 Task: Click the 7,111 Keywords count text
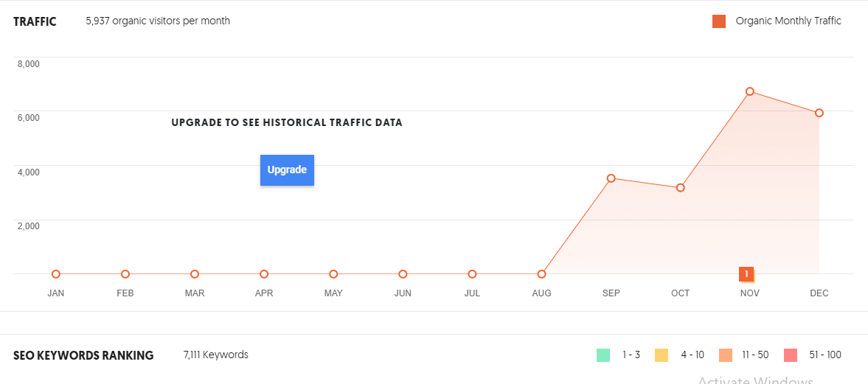click(x=216, y=355)
